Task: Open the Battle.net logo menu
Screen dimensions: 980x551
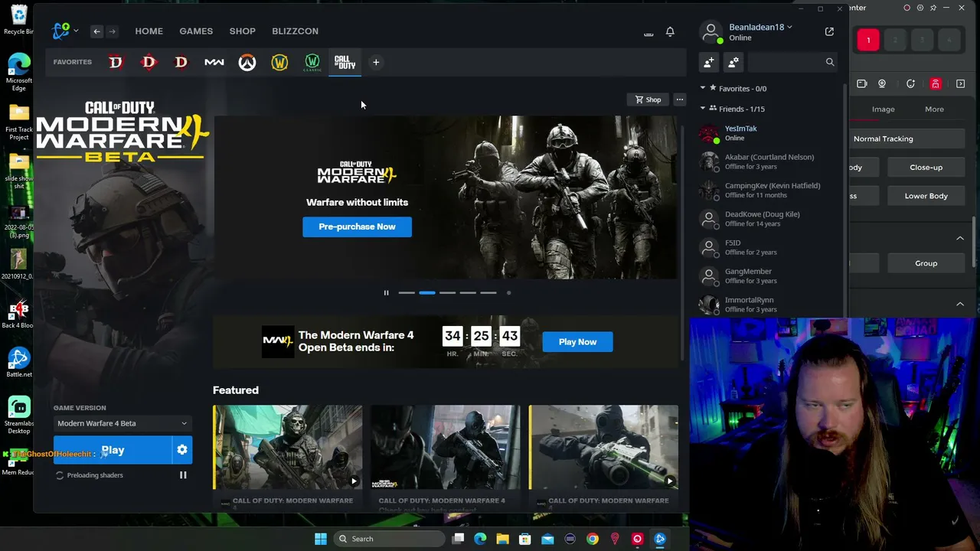Action: pos(64,31)
